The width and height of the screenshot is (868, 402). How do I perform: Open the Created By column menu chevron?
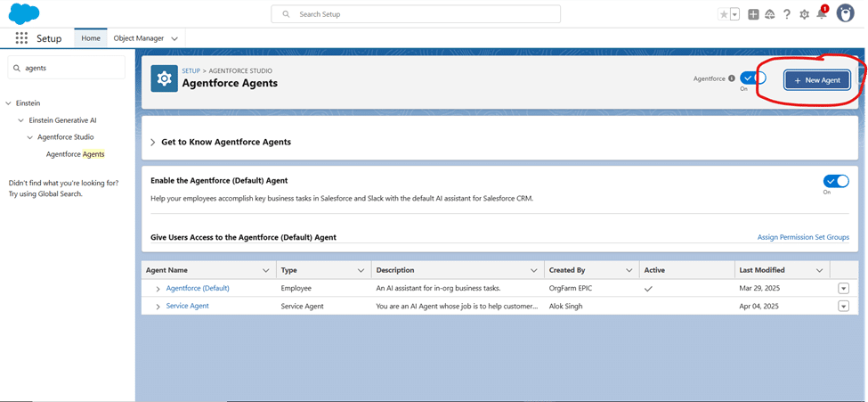pyautogui.click(x=629, y=271)
